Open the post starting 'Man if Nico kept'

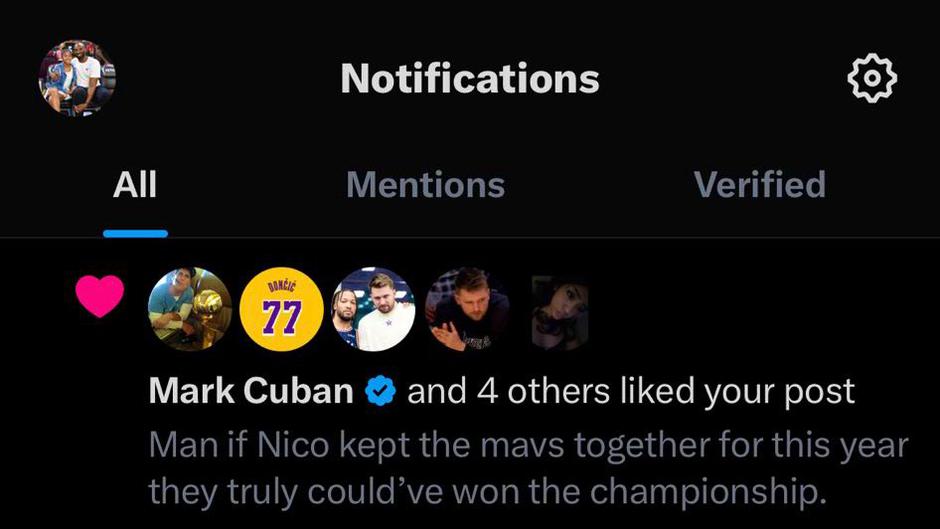[529, 468]
